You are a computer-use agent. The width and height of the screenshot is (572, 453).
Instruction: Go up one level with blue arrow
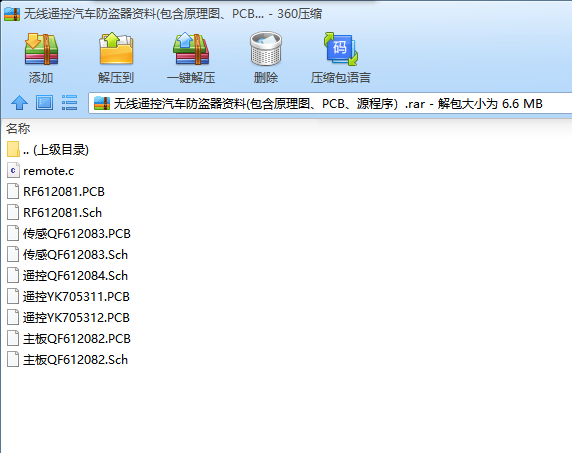[x=19, y=102]
